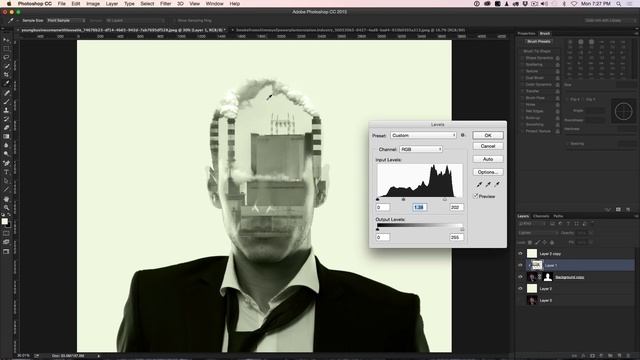Image resolution: width=640 pixels, height=360 pixels.
Task: Click Brush Presets button
Action: (539, 42)
